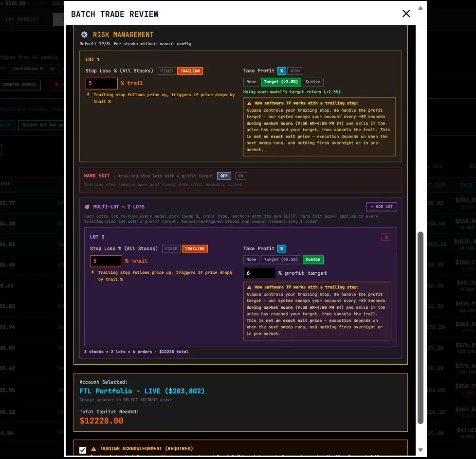Screen dimensions: 476x459
Task: Set Lot 2 stop loss to TRAILING
Action: (195, 249)
